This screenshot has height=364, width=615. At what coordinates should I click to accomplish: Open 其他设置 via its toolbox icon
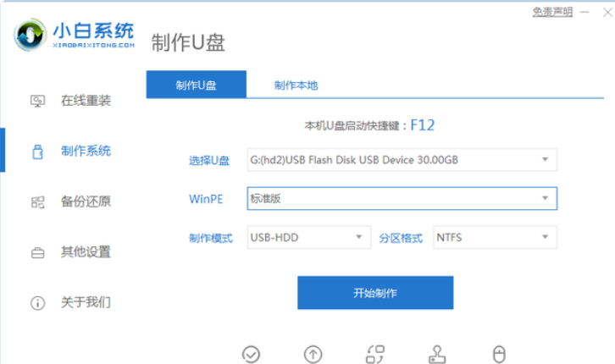coord(37,252)
